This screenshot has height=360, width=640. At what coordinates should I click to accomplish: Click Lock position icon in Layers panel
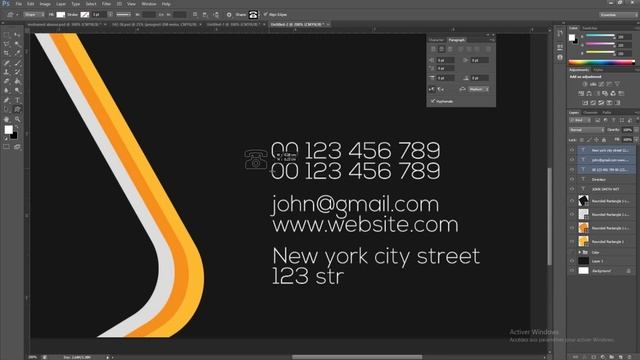click(596, 140)
